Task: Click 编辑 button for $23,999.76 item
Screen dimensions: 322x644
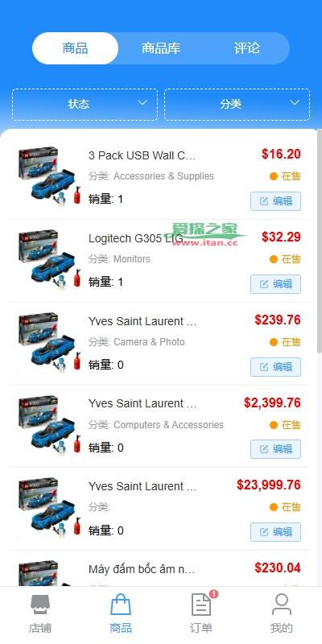Action: [x=275, y=532]
